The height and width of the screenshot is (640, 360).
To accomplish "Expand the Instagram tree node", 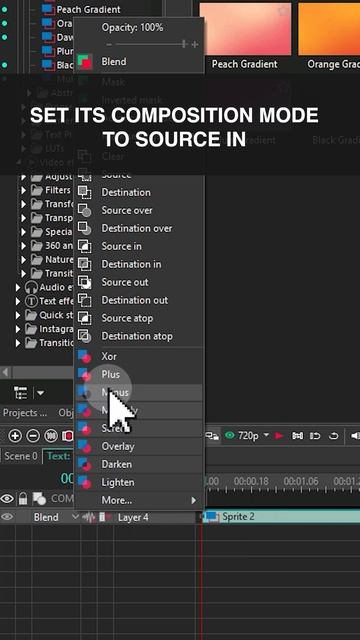I will point(18,329).
